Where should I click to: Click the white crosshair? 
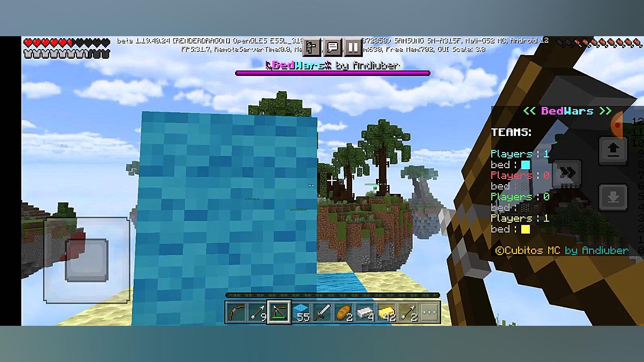(x=332, y=180)
